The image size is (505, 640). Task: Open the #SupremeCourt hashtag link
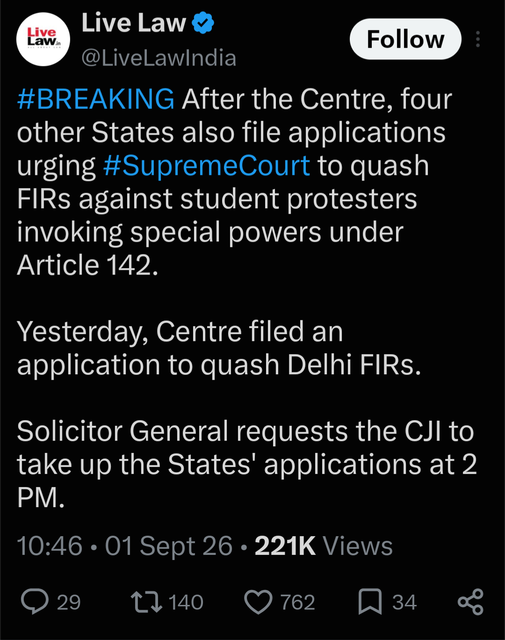pyautogui.click(x=207, y=166)
